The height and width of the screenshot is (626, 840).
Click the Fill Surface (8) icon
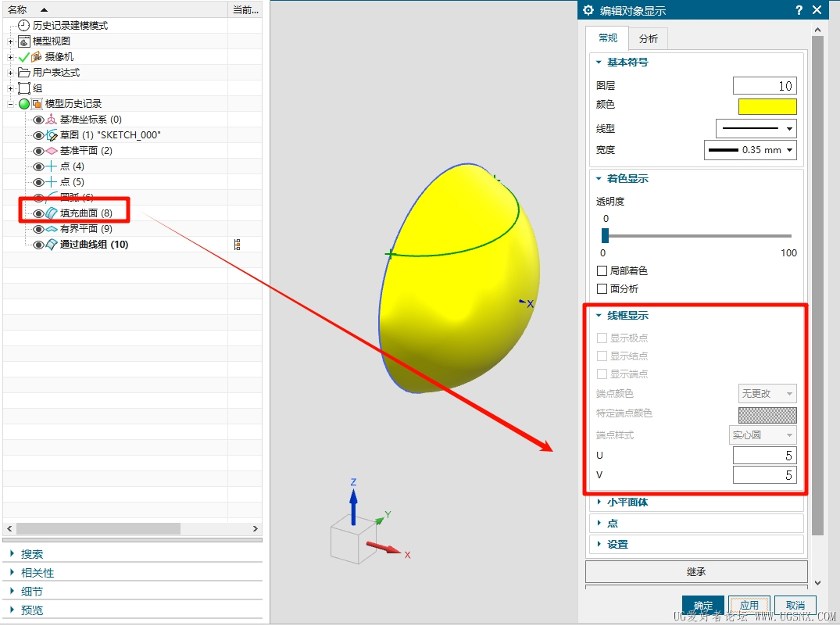[x=52, y=213]
